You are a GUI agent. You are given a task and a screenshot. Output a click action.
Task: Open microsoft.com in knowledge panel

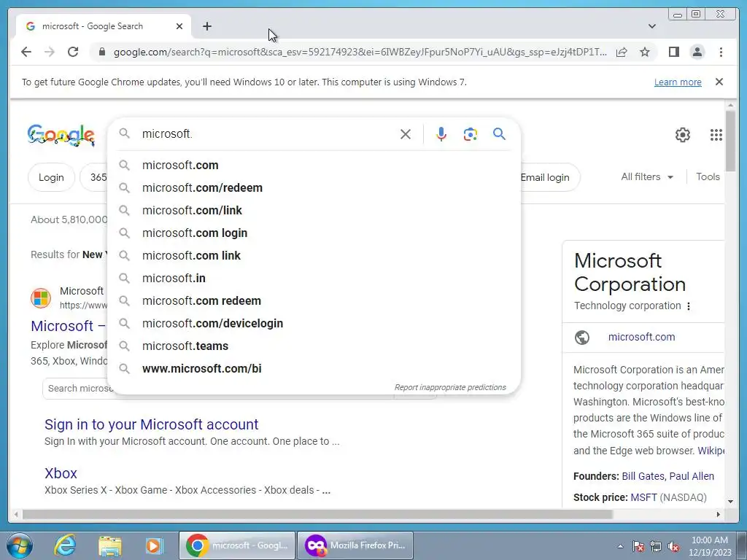tap(641, 337)
